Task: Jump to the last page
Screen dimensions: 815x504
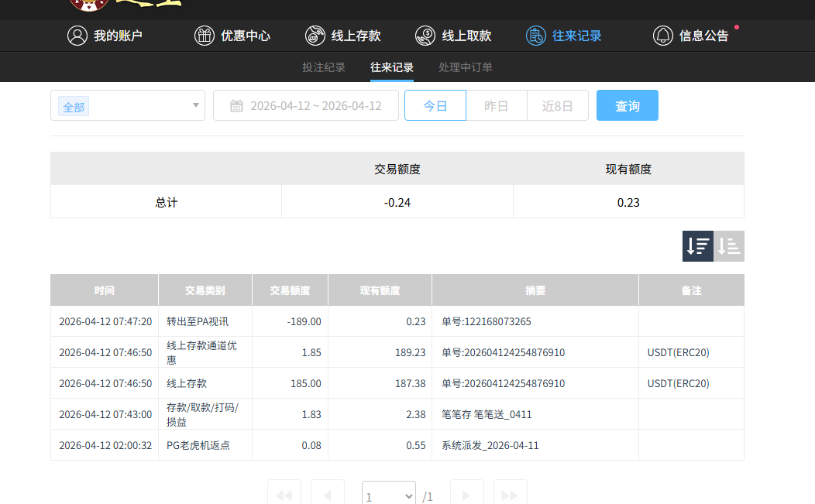Action: click(510, 495)
